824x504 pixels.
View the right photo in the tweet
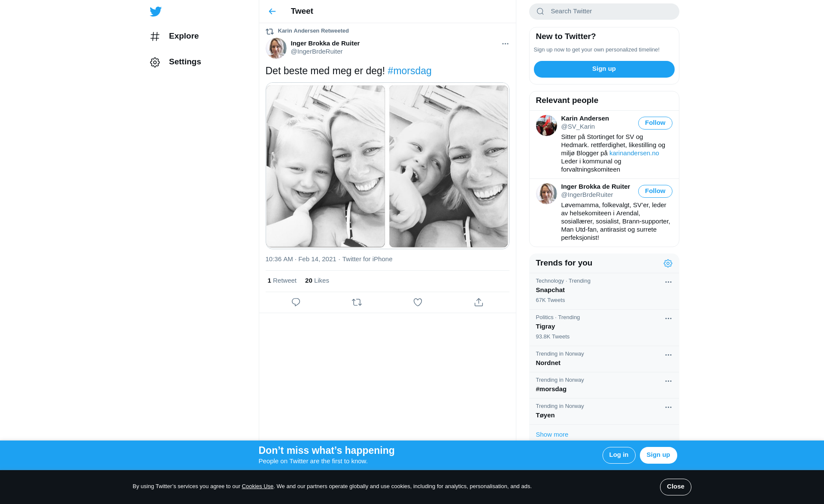[x=448, y=166]
